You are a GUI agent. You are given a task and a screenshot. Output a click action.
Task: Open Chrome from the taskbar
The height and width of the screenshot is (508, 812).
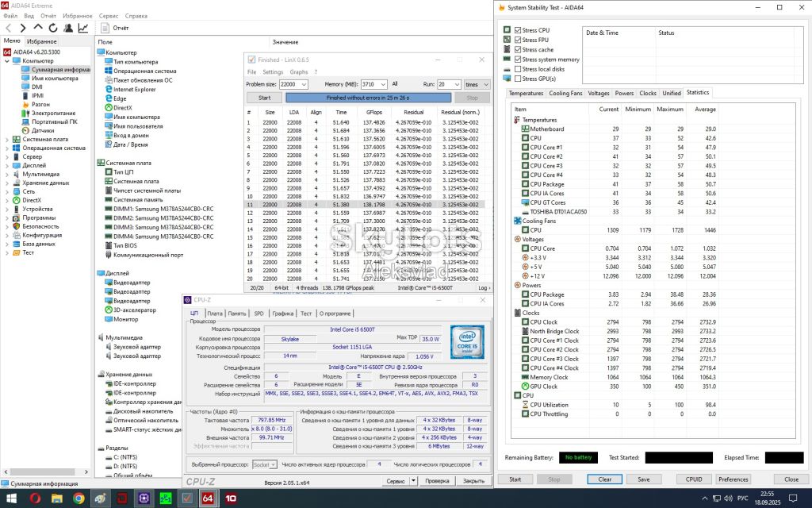coord(79,498)
